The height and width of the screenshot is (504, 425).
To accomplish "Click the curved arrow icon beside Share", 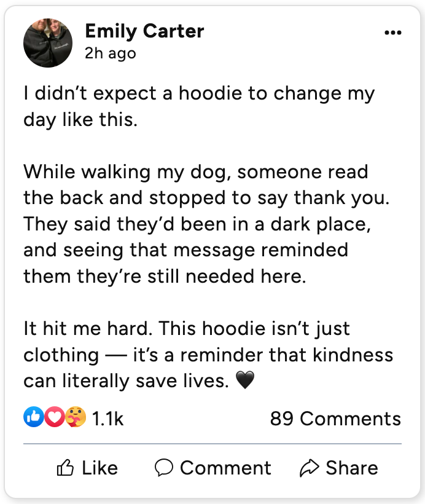I will pyautogui.click(x=309, y=468).
